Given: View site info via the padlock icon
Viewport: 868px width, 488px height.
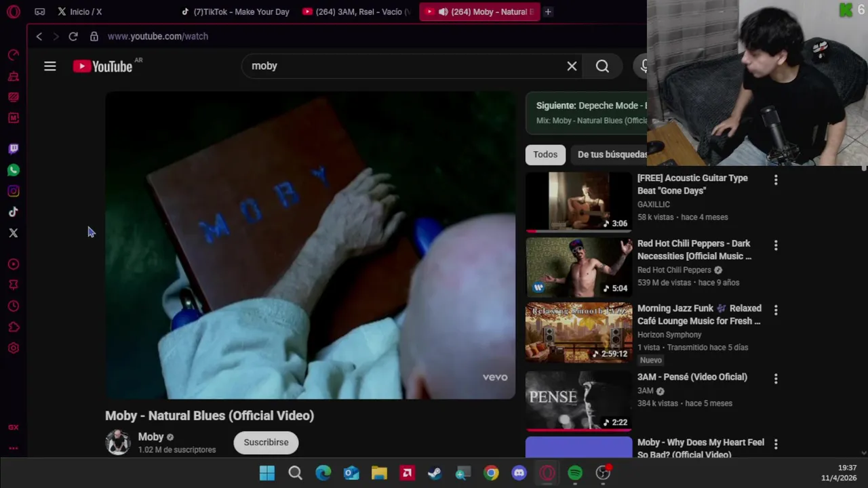Looking at the screenshot, I should coord(94,37).
